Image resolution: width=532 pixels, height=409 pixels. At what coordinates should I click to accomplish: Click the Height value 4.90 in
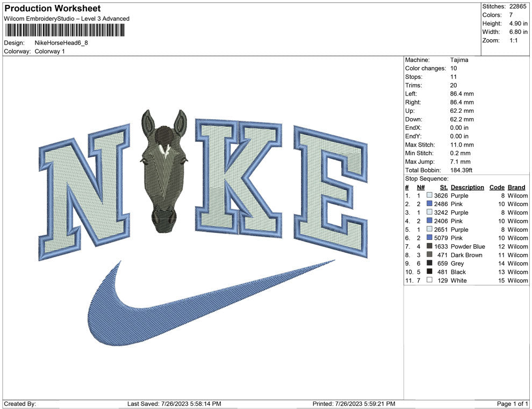(x=519, y=24)
